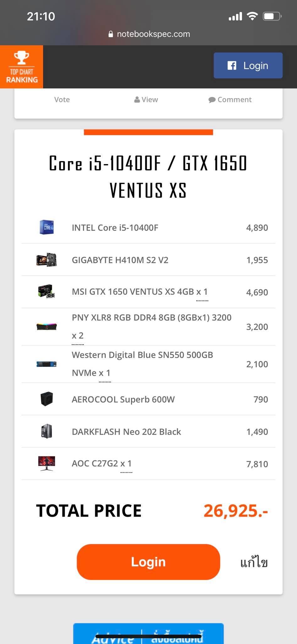Click the PNY XLR8 RGB RAM icon
Image resolution: width=297 pixels, height=644 pixels.
[x=46, y=327]
